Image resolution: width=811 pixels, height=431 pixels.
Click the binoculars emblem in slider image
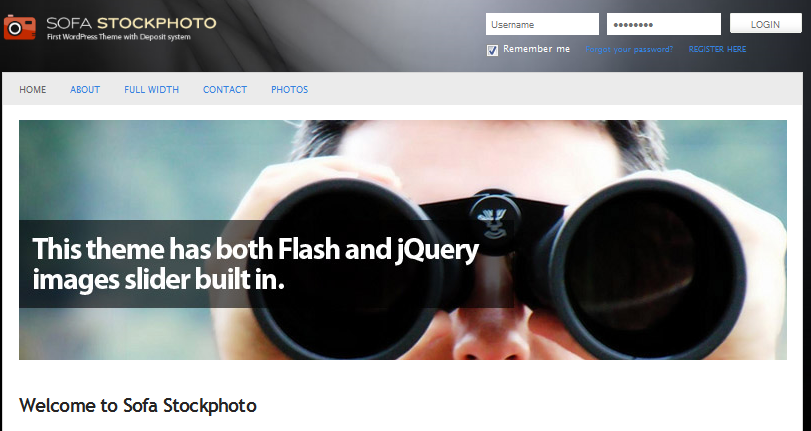click(493, 221)
